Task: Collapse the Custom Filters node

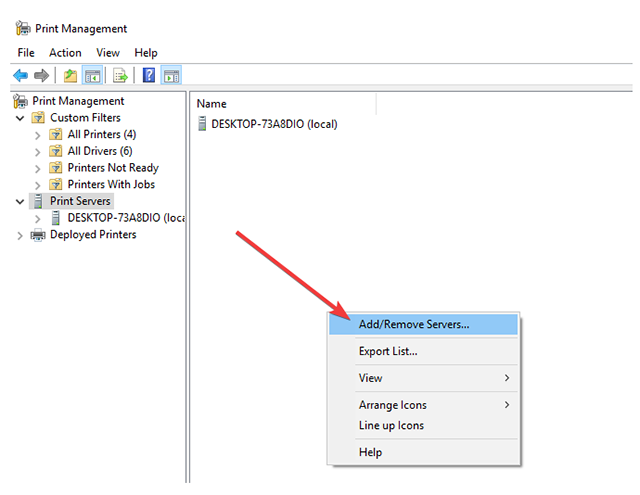Action: click(20, 118)
